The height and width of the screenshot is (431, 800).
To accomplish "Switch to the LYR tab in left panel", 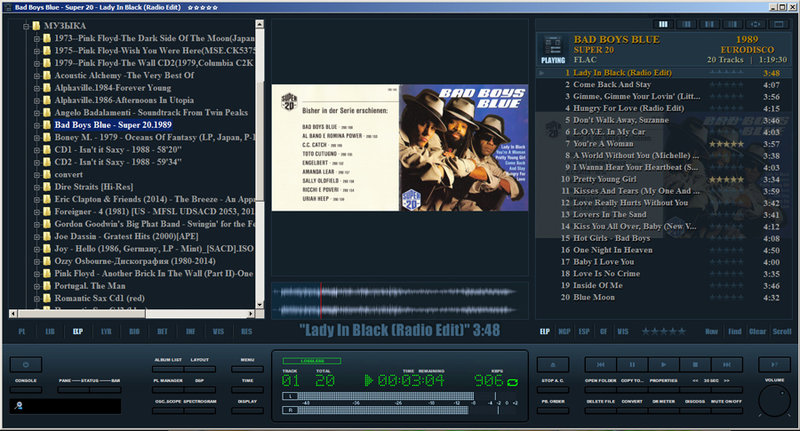I will point(106,330).
